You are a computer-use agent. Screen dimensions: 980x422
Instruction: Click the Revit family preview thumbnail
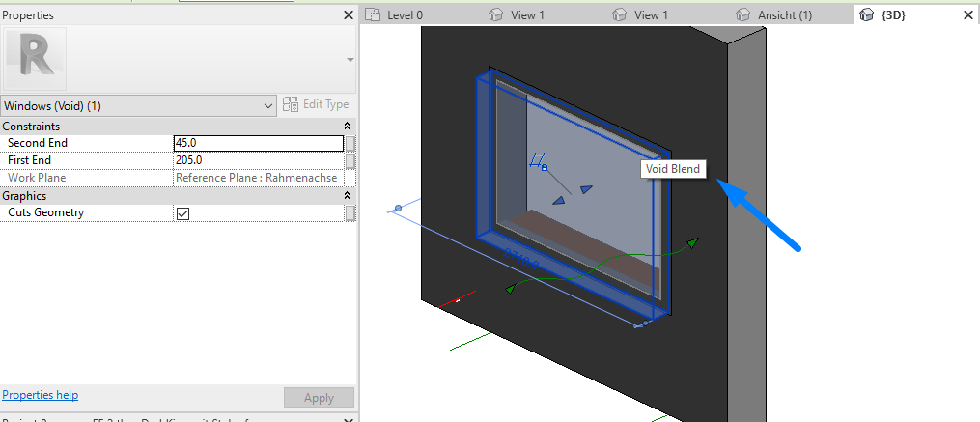[35, 60]
